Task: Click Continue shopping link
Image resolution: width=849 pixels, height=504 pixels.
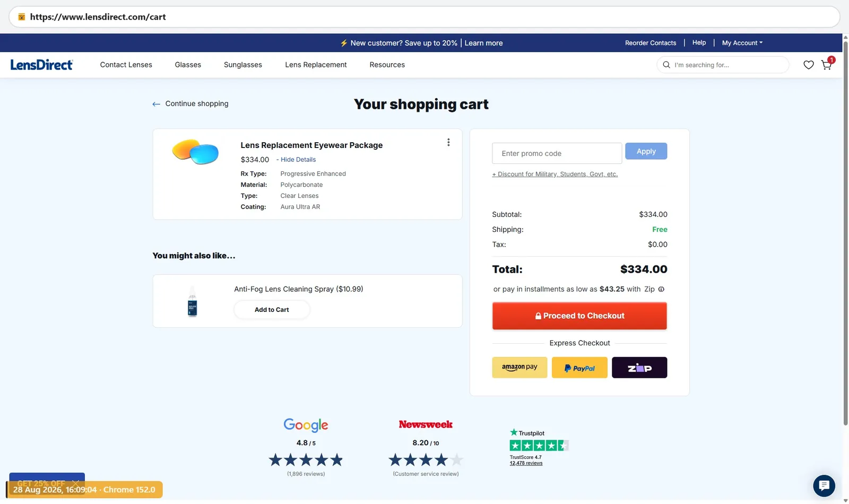Action: coord(197,103)
